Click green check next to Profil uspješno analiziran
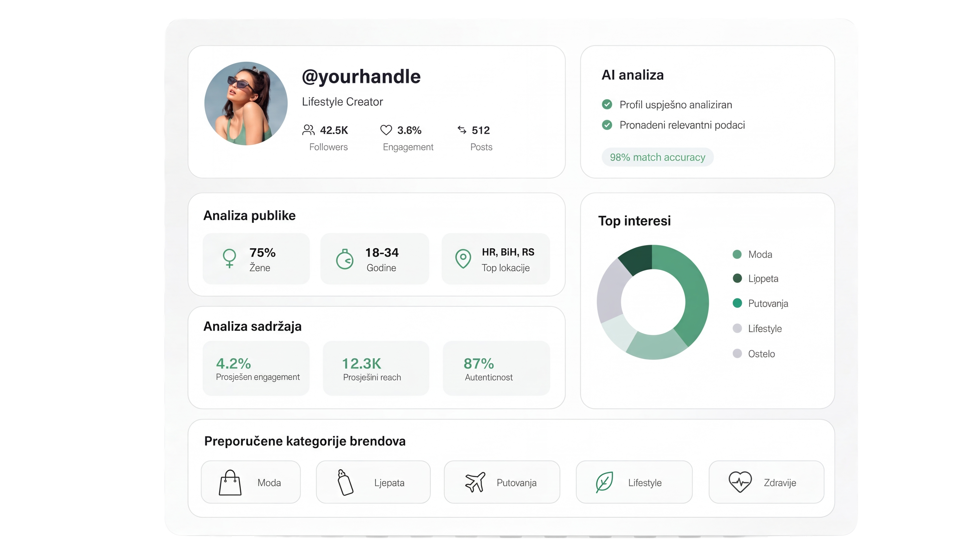The width and height of the screenshot is (980, 551). [x=607, y=104]
